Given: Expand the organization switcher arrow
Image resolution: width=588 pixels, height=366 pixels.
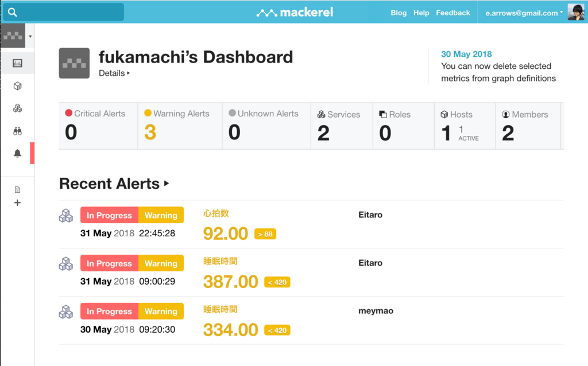Looking at the screenshot, I should point(30,36).
